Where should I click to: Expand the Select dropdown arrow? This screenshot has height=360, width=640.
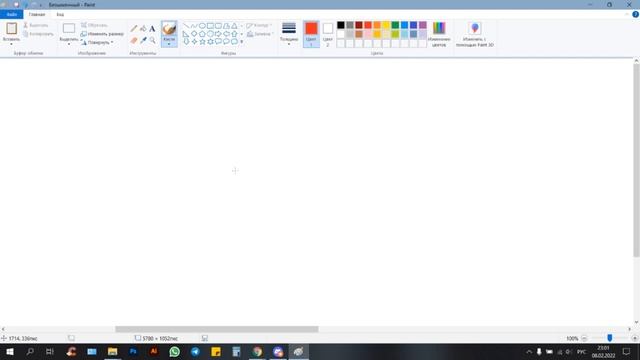(x=69, y=44)
